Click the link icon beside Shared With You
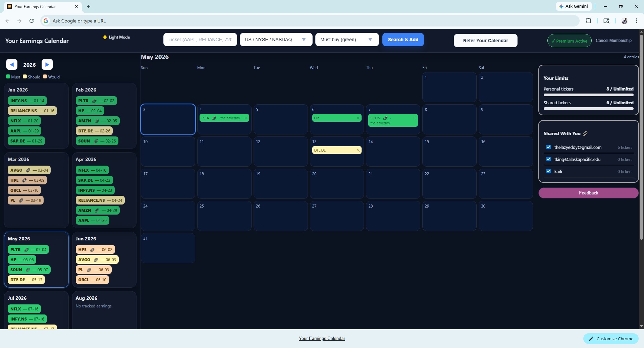 pos(585,133)
